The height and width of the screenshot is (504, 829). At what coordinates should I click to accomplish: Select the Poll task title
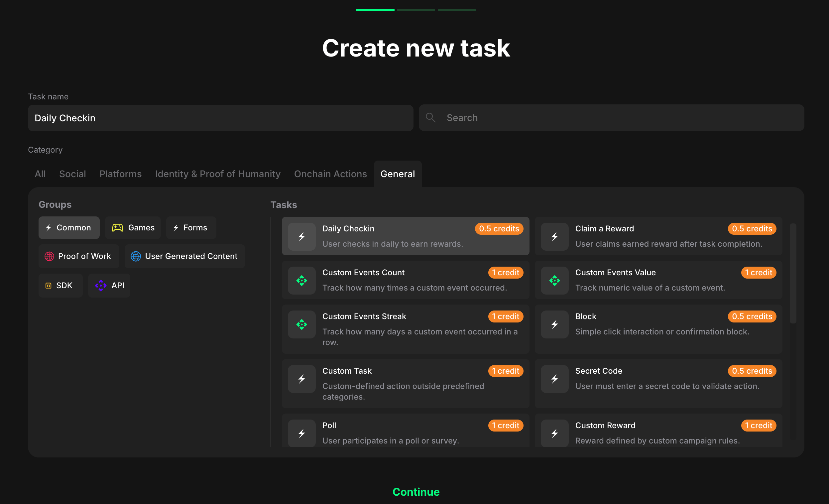329,425
